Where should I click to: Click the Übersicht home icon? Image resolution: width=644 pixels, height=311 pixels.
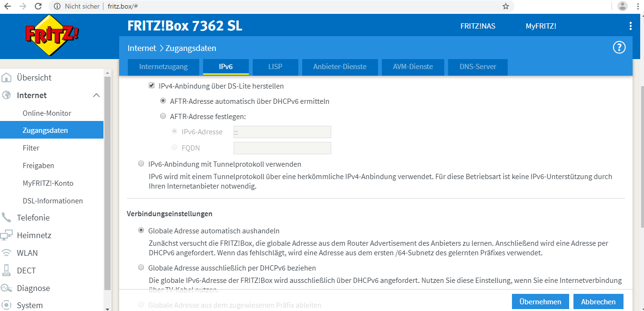click(x=7, y=78)
